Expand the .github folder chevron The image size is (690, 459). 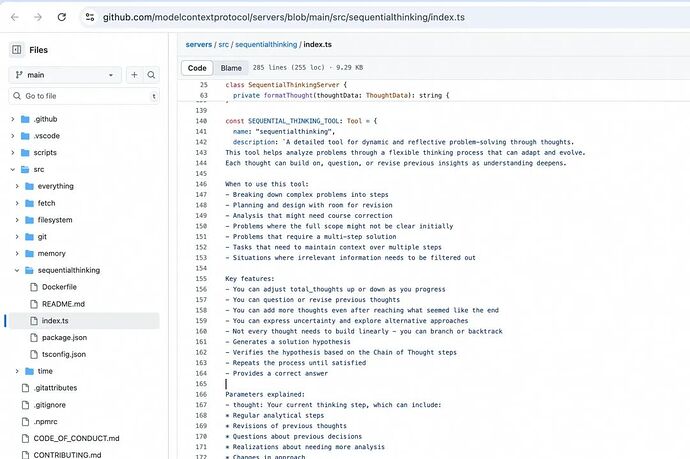[x=12, y=119]
